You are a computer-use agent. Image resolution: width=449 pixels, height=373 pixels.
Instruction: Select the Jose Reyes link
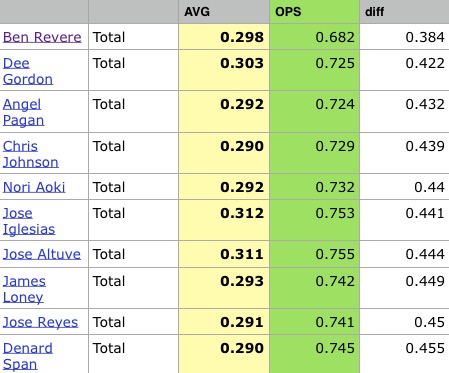(40, 322)
